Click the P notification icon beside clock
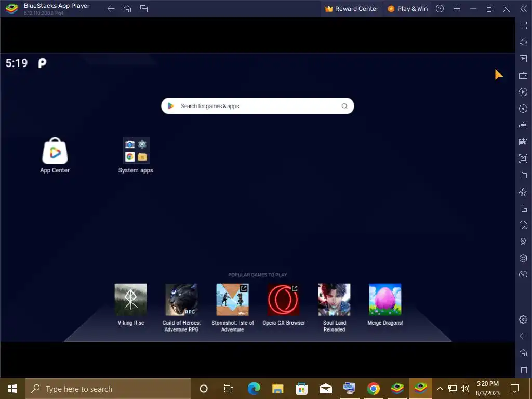 click(42, 63)
